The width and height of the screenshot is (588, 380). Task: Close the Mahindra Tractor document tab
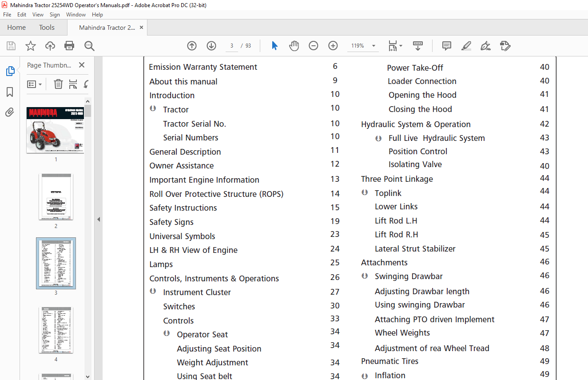click(141, 28)
